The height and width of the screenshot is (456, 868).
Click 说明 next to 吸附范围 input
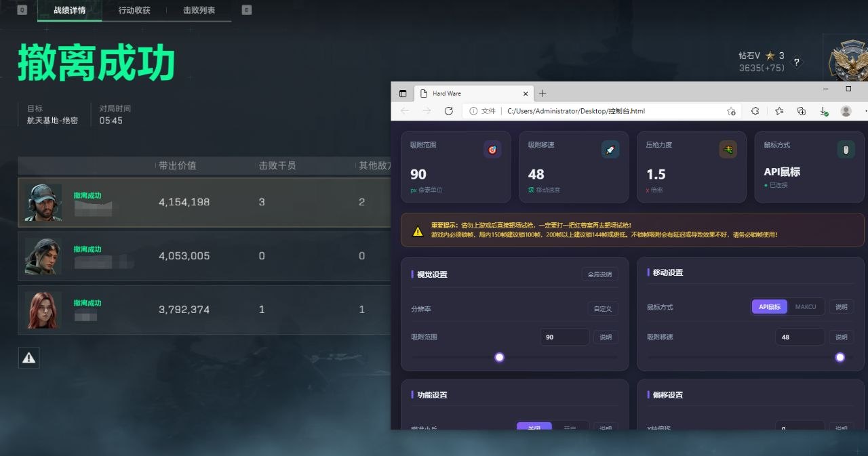(606, 337)
